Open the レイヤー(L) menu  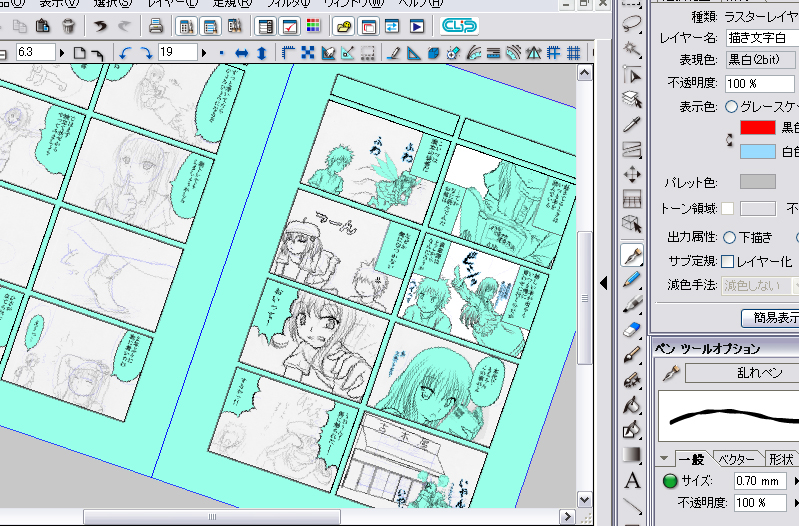[173, 3]
